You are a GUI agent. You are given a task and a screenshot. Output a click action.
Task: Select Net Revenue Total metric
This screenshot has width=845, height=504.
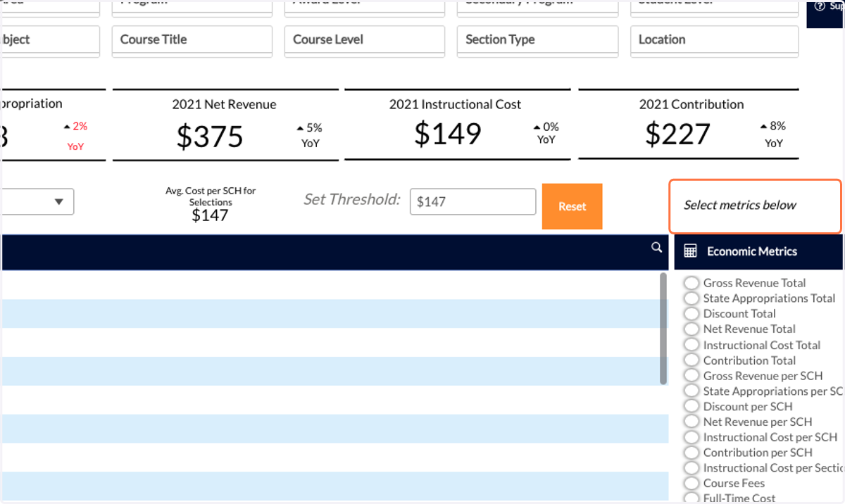point(691,329)
